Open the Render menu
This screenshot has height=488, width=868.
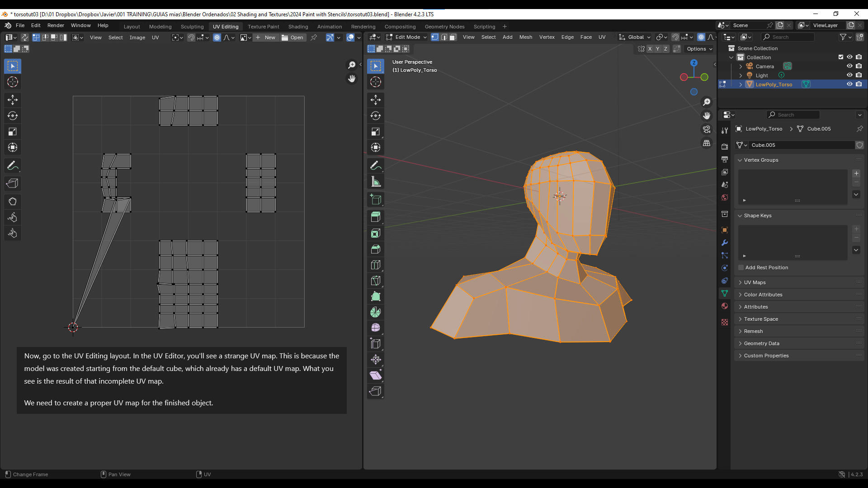pos(56,25)
